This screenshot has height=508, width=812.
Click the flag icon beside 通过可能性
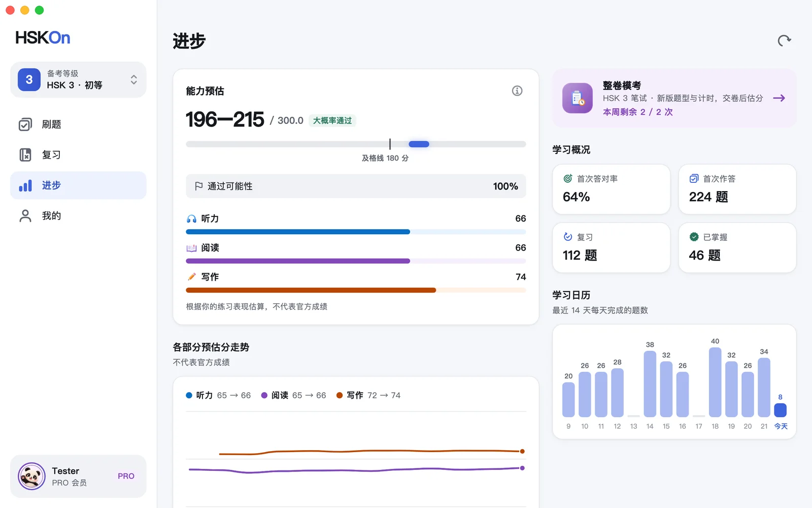[x=199, y=186]
